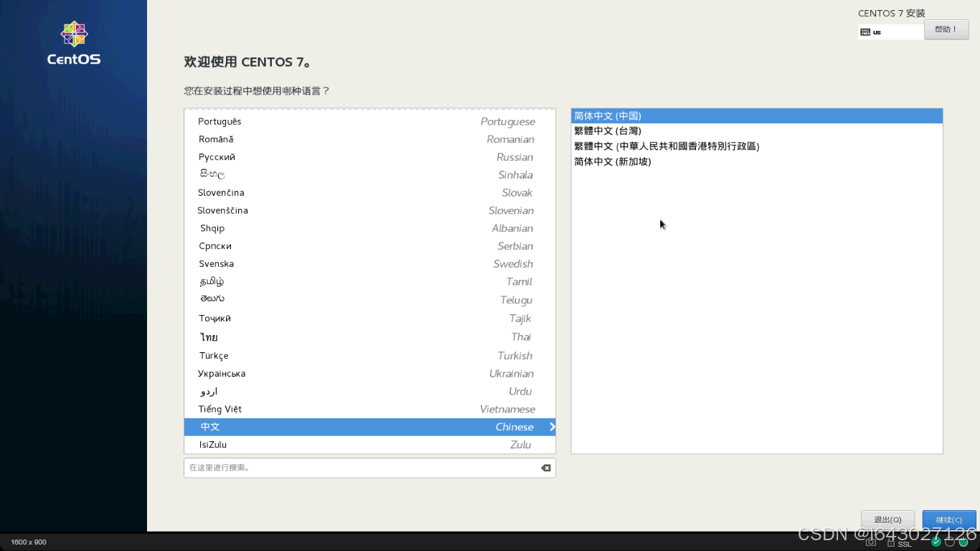Select Türkçe language row
This screenshot has height=551, width=980.
(x=369, y=356)
